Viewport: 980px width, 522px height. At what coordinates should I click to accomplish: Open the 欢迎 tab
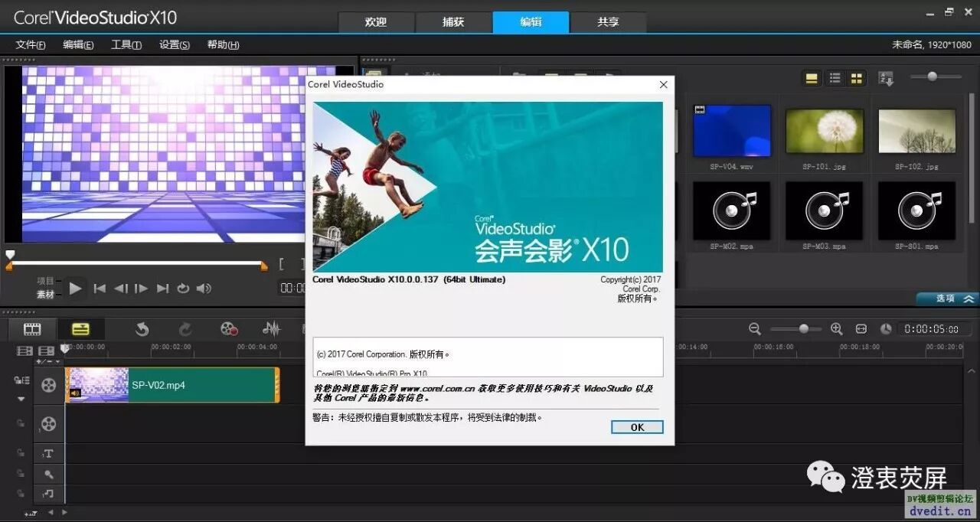point(376,22)
